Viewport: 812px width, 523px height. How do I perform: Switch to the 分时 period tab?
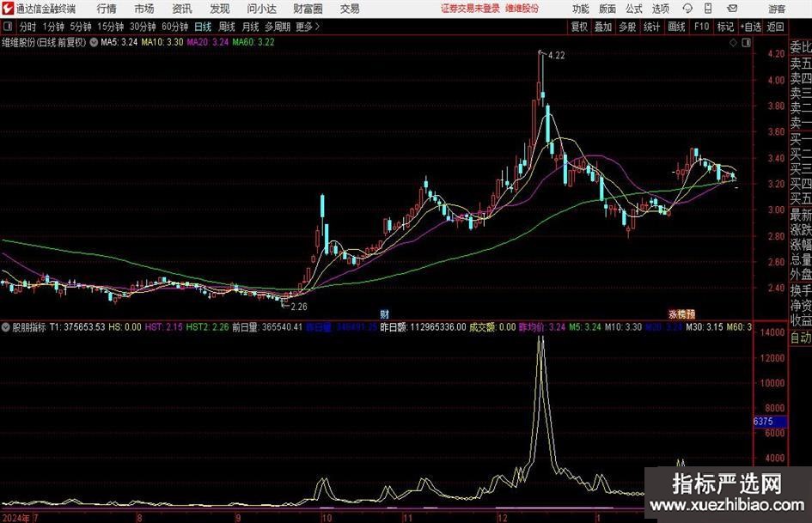coord(27,27)
